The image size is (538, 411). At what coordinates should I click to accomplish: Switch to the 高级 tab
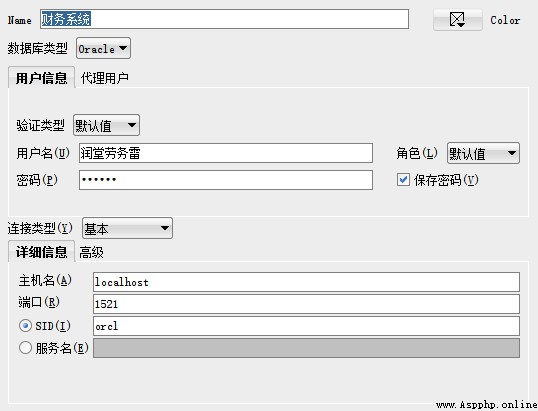[x=91, y=253]
